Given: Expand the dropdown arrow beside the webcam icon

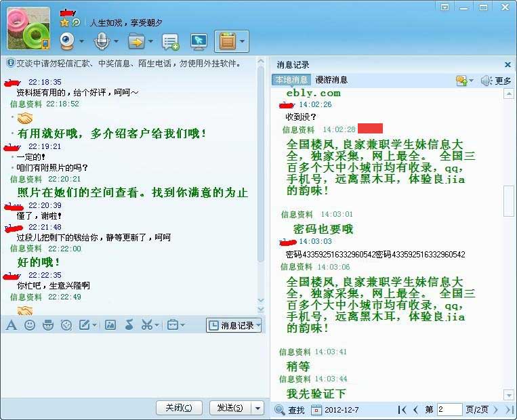Looking at the screenshot, I should (81, 42).
